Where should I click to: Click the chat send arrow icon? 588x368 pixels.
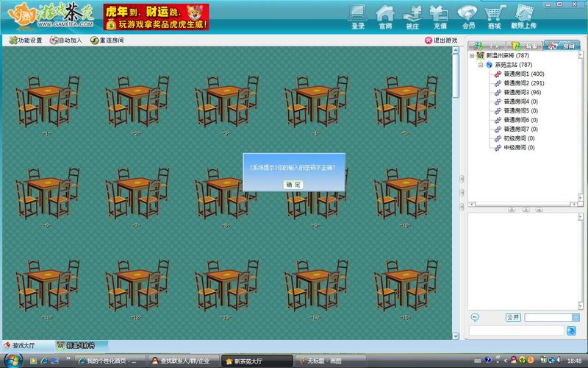tap(571, 331)
